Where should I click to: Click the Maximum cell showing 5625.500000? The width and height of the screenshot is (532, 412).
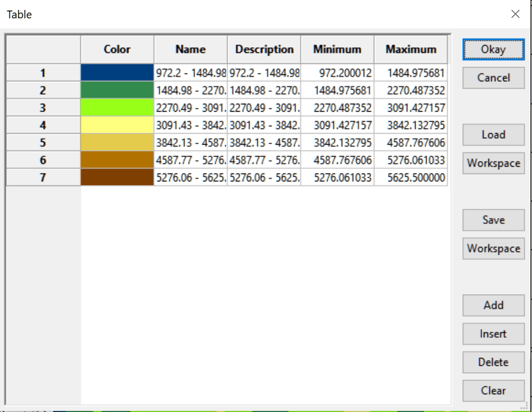pos(411,178)
